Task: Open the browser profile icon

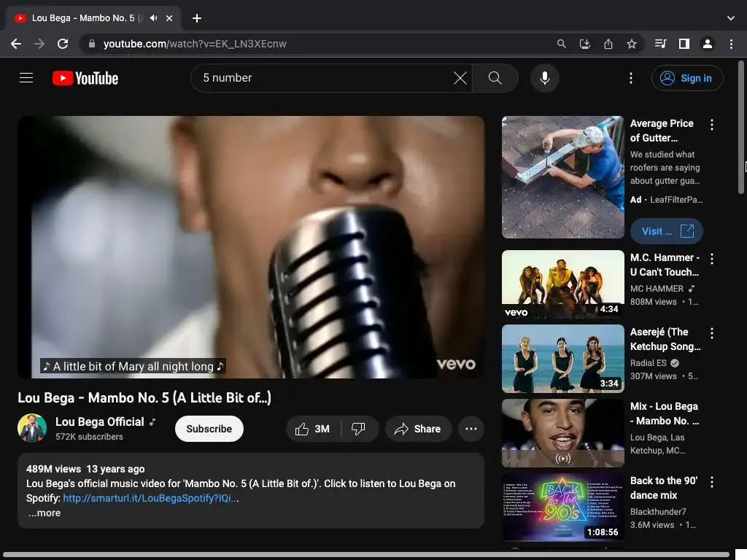Action: [x=707, y=44]
